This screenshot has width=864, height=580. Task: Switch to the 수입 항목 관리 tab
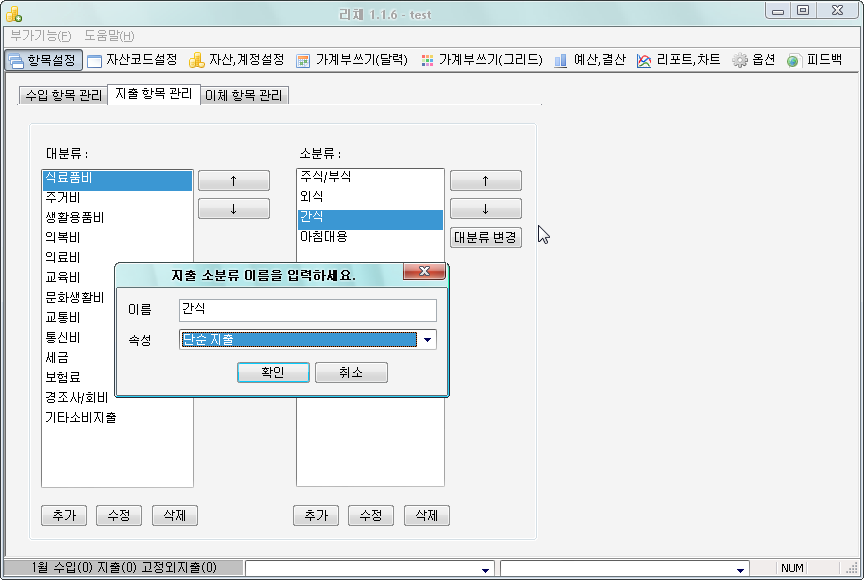point(62,96)
